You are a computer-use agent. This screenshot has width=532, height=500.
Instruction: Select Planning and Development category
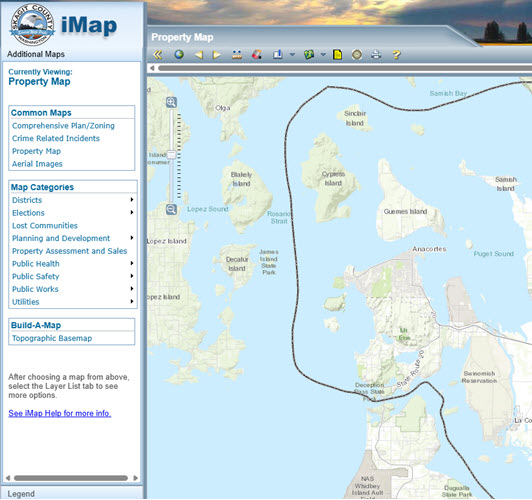(61, 238)
